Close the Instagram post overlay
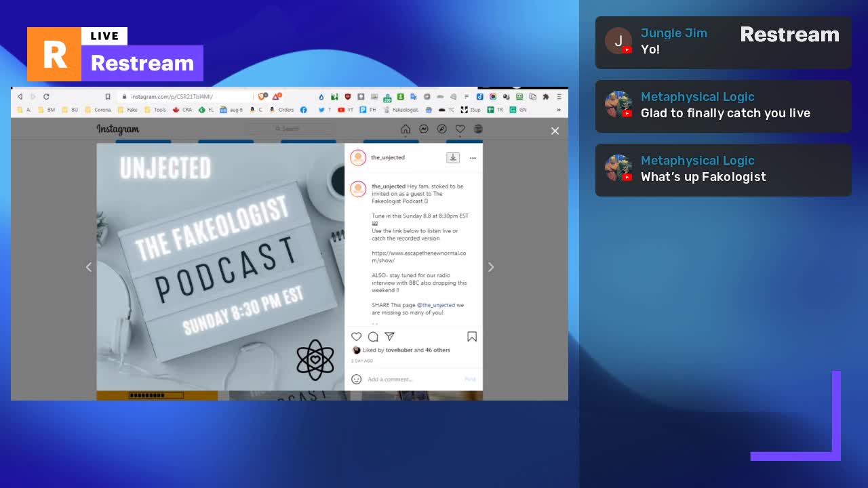Image resolution: width=868 pixels, height=488 pixels. point(555,131)
